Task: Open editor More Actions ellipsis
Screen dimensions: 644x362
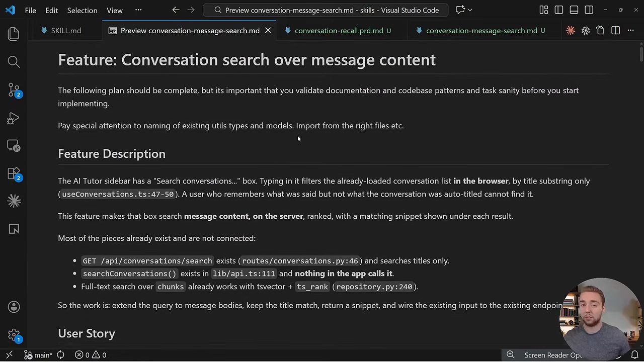Action: [x=631, y=31]
